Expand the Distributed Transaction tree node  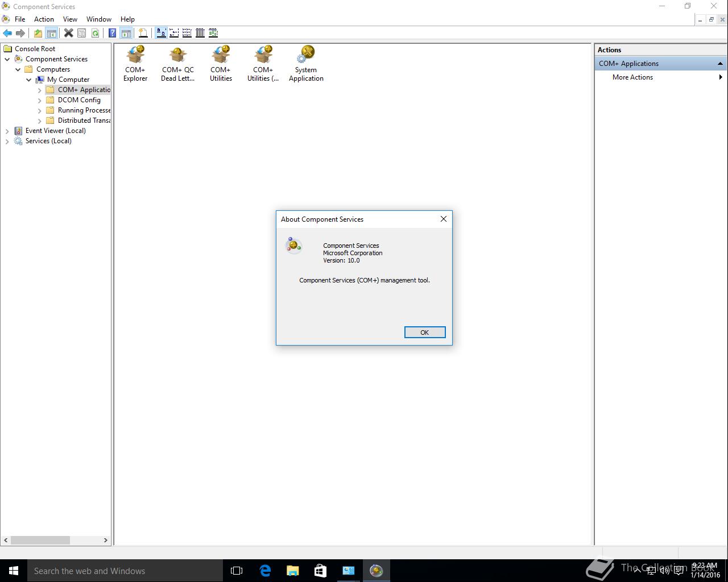(40, 120)
